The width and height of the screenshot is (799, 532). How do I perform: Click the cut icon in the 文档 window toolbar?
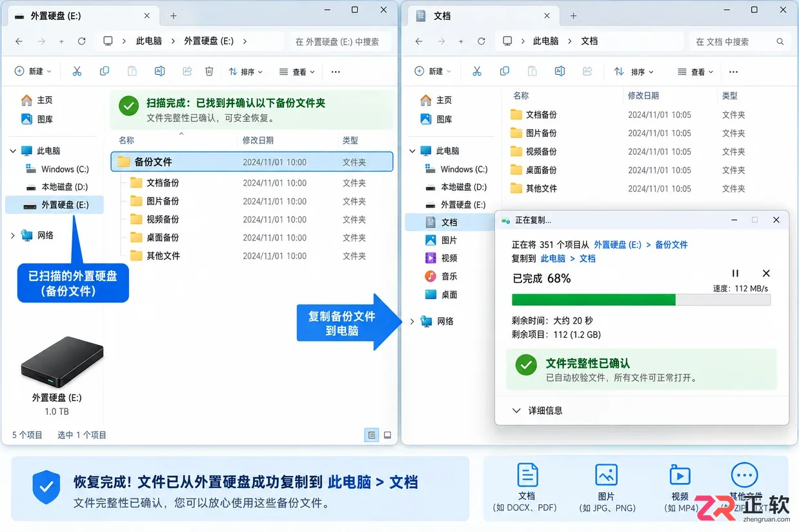click(477, 72)
